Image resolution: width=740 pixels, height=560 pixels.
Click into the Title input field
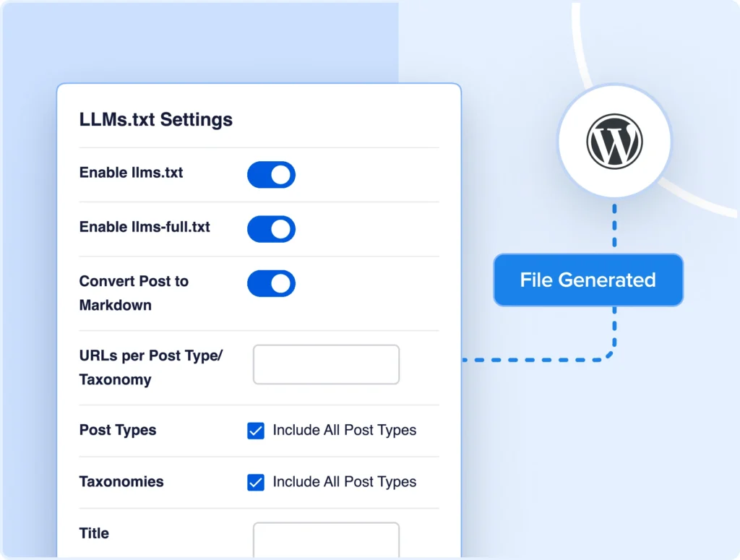pyautogui.click(x=326, y=539)
